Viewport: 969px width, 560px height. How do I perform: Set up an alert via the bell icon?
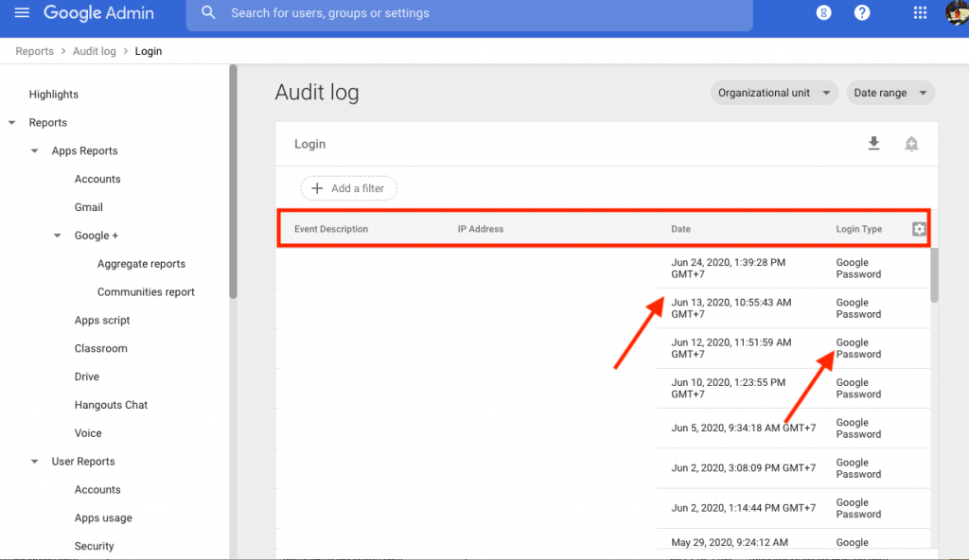pos(910,144)
